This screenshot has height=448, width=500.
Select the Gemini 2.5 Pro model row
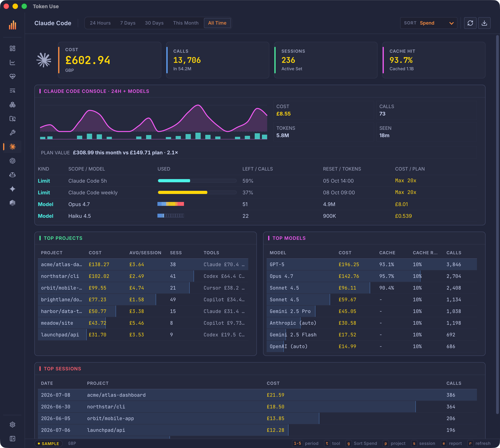pos(372,311)
